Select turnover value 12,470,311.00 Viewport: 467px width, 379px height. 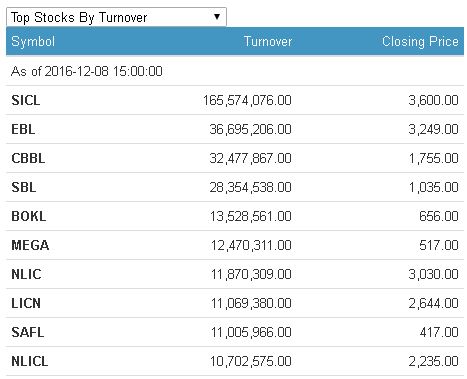251,245
